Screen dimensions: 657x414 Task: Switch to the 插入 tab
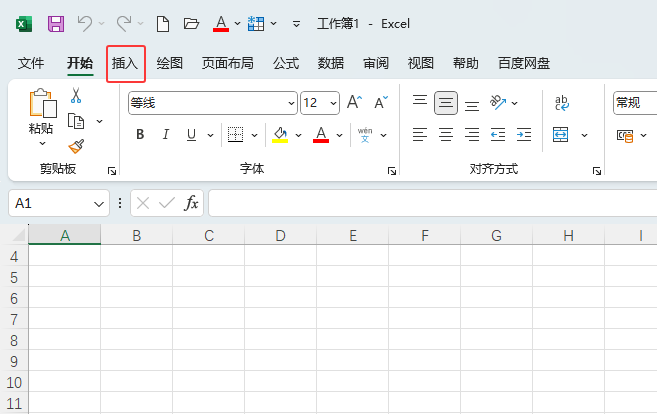(125, 63)
